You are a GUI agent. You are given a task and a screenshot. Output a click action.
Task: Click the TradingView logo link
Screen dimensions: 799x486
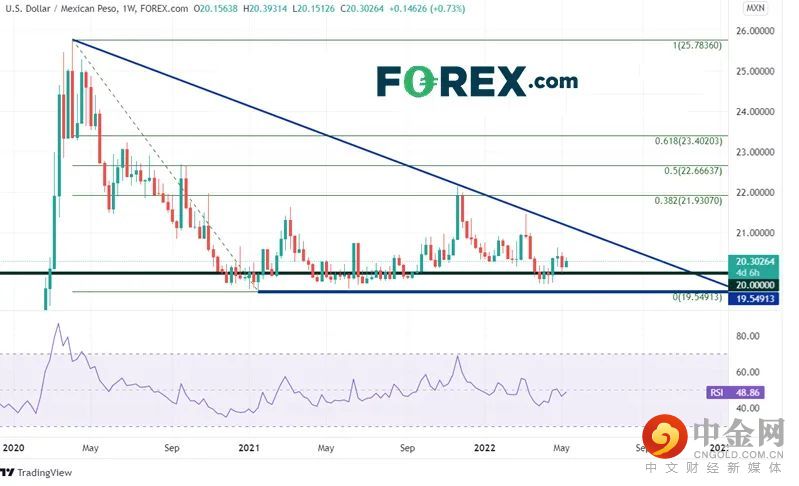[36, 473]
